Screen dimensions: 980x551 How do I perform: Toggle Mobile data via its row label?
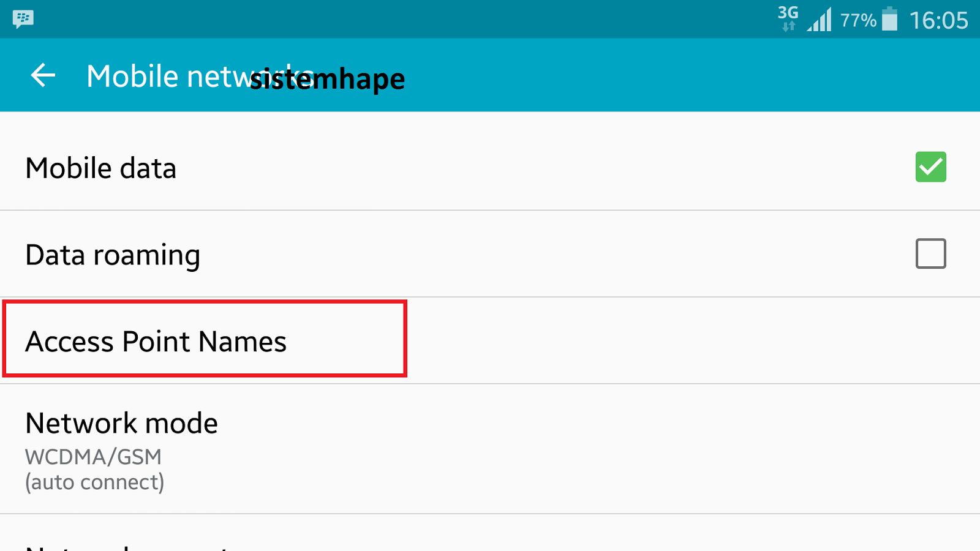tap(101, 168)
